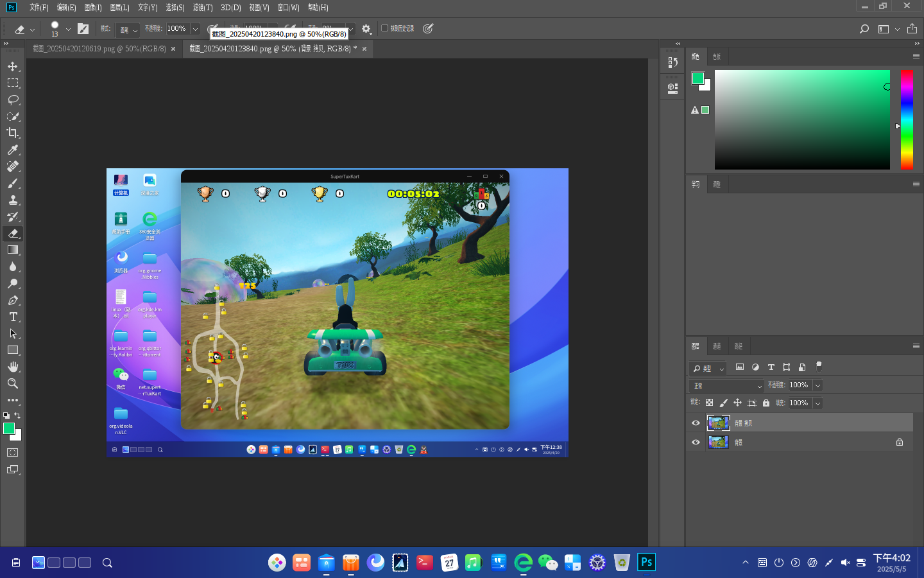This screenshot has height=578, width=924.
Task: Open eraser settings gear icon
Action: tap(366, 29)
